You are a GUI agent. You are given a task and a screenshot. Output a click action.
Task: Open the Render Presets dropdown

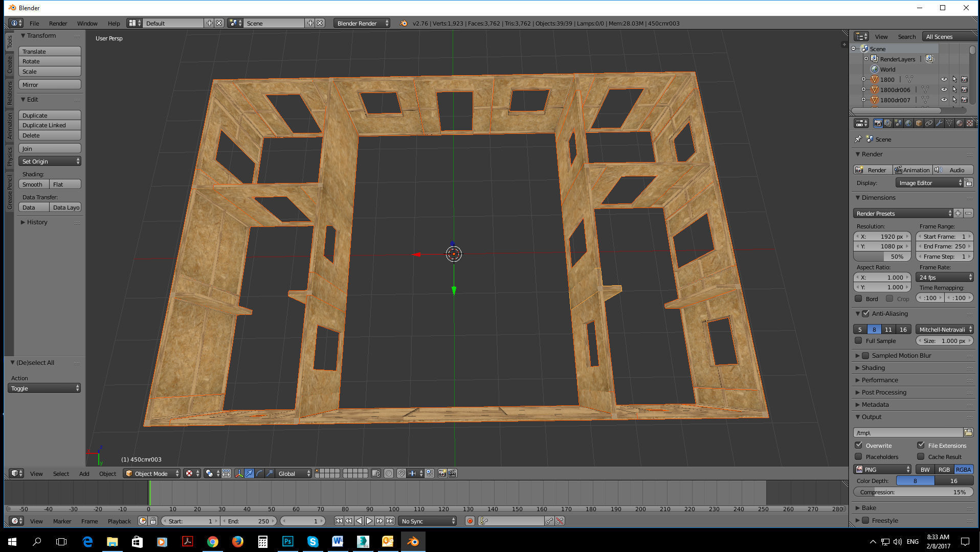point(903,213)
